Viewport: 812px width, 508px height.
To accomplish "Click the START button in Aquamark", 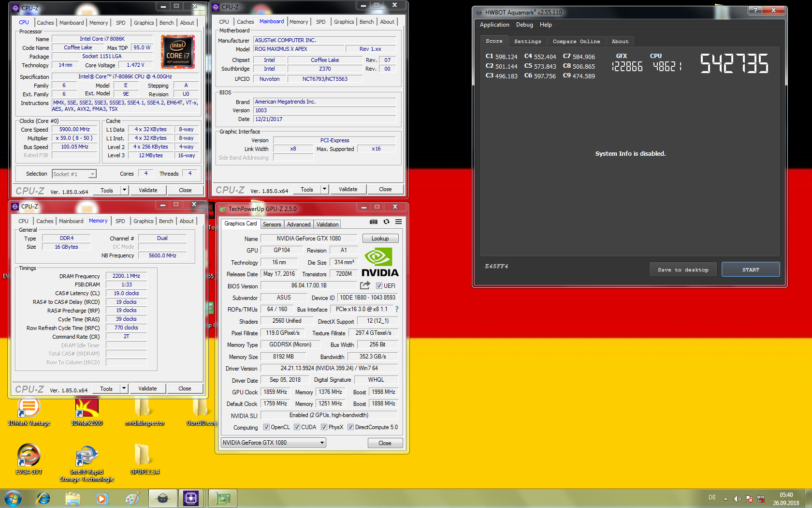I will click(751, 269).
